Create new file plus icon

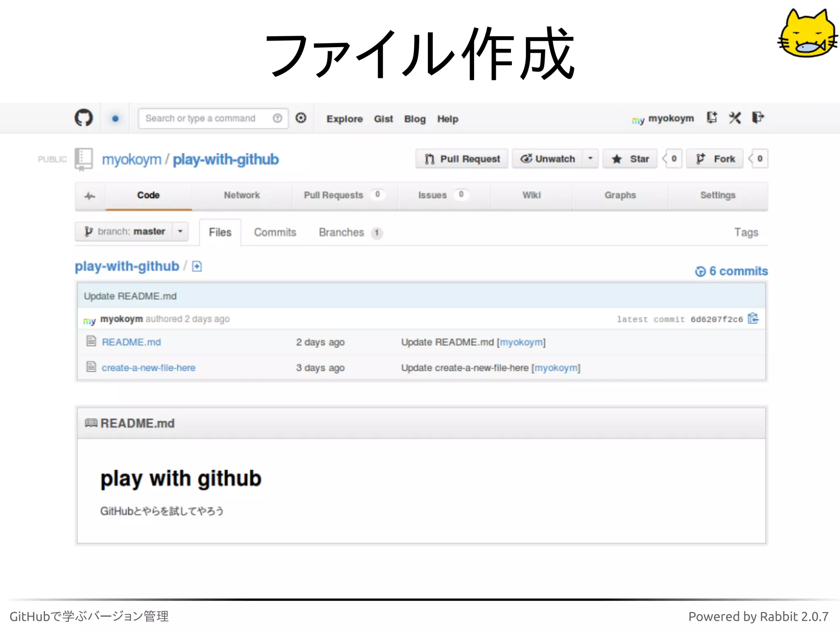click(x=197, y=267)
